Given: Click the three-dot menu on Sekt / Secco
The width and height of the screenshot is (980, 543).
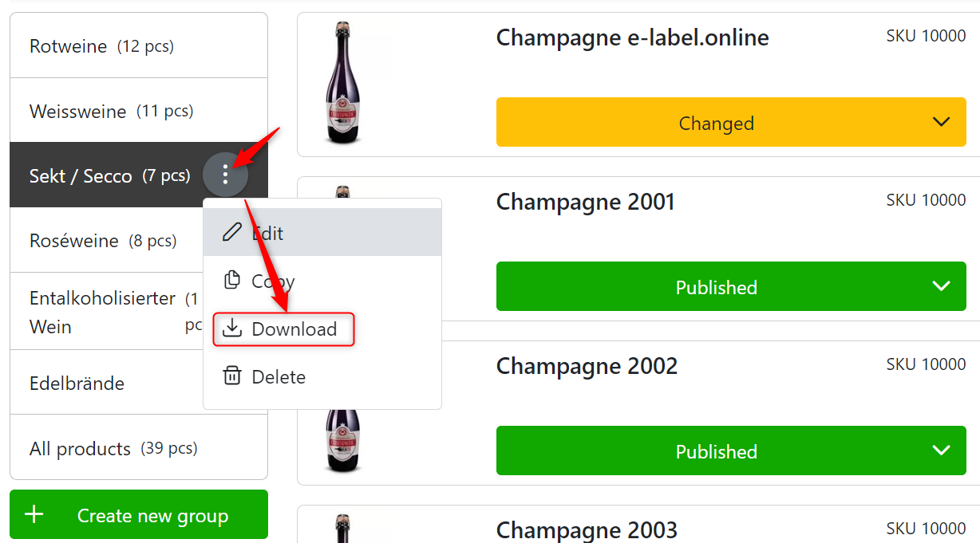Looking at the screenshot, I should coord(226,174).
